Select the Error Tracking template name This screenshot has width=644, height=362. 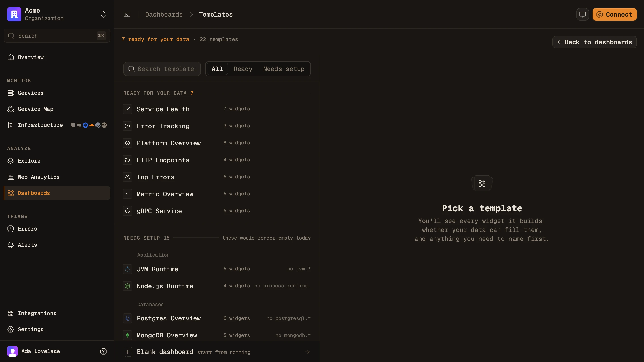[163, 126]
